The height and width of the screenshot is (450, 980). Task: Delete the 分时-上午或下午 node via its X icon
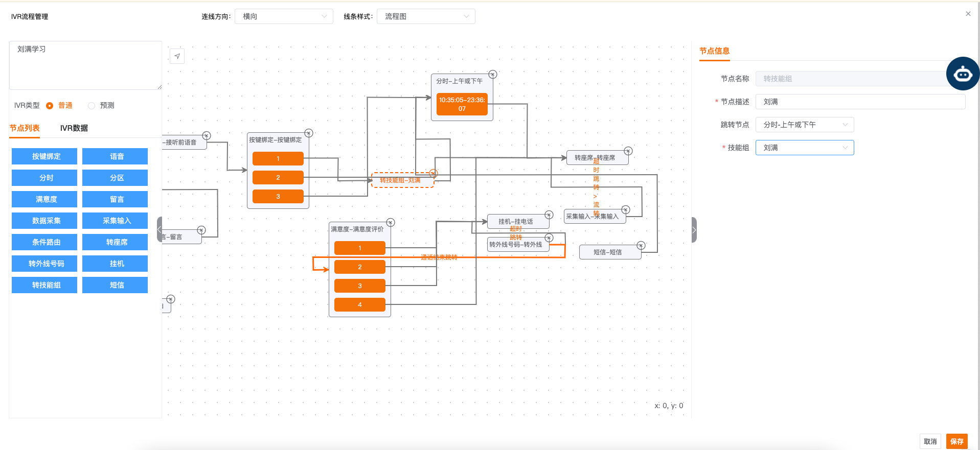click(492, 75)
